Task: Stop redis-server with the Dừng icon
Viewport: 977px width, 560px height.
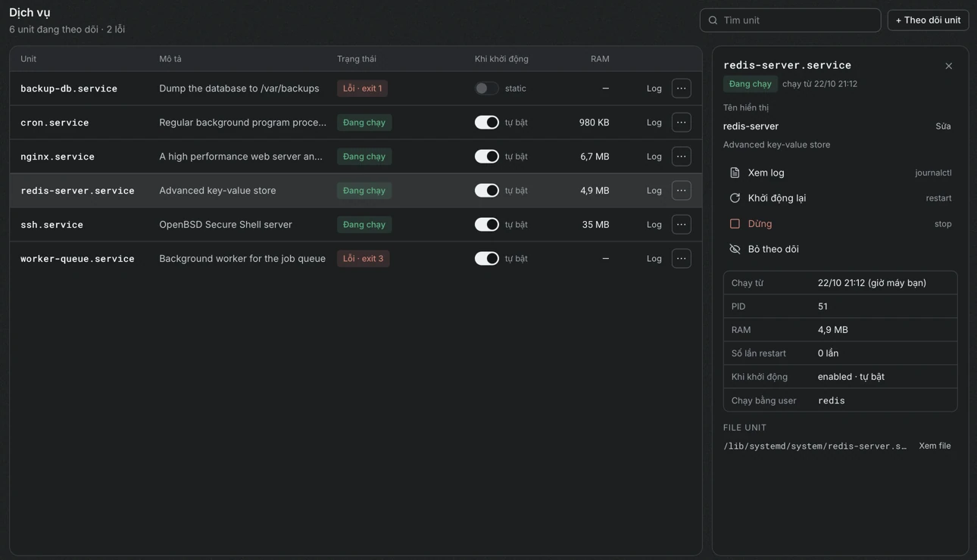Action: (735, 224)
